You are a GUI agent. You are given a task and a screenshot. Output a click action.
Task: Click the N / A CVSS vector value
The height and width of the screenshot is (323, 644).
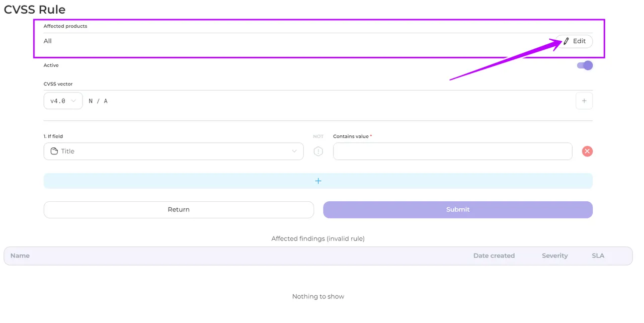(98, 101)
